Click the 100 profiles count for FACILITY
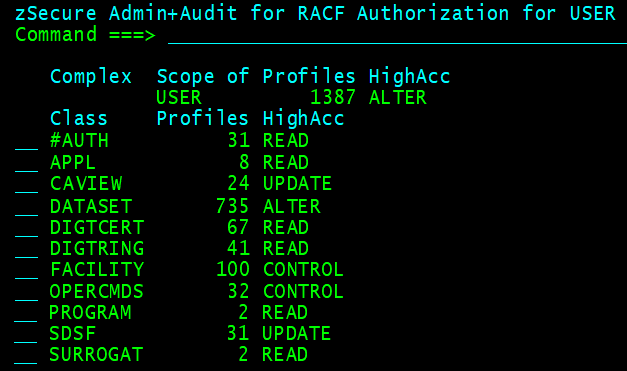 233,270
